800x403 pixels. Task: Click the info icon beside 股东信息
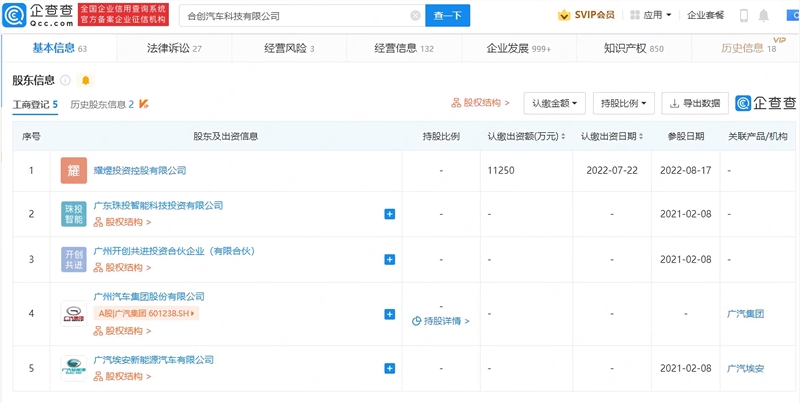(65, 80)
